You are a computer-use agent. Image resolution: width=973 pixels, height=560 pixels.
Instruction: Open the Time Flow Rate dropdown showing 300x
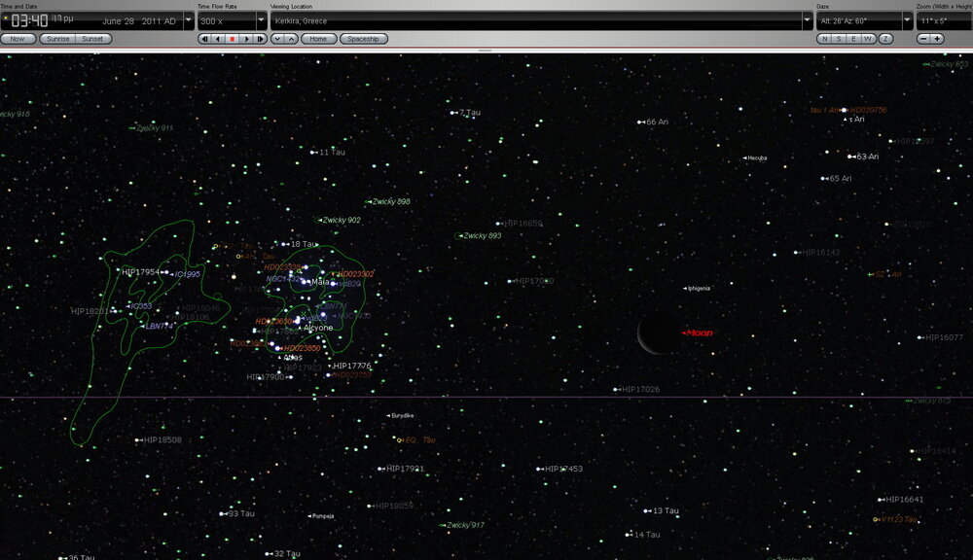coord(260,19)
